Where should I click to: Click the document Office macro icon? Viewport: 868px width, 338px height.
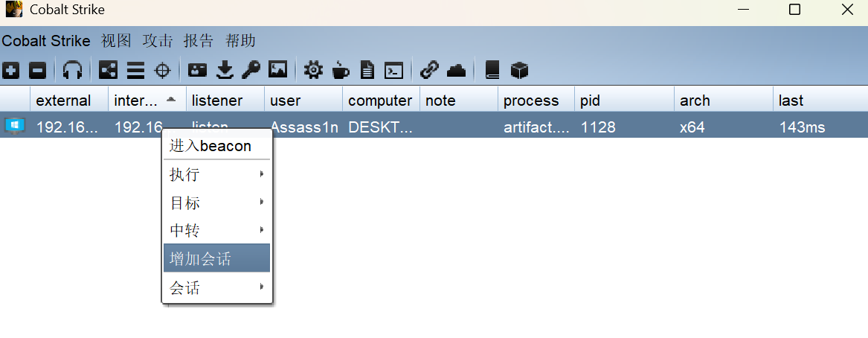[x=367, y=71]
